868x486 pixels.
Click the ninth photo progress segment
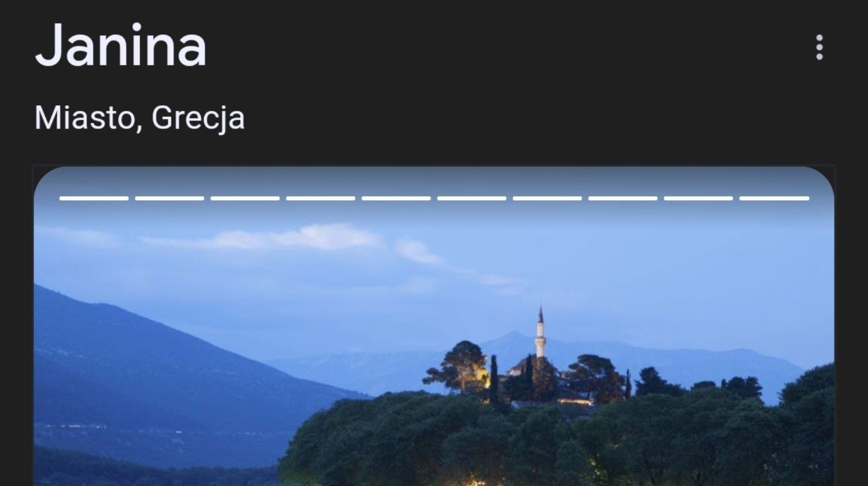pyautogui.click(x=698, y=198)
